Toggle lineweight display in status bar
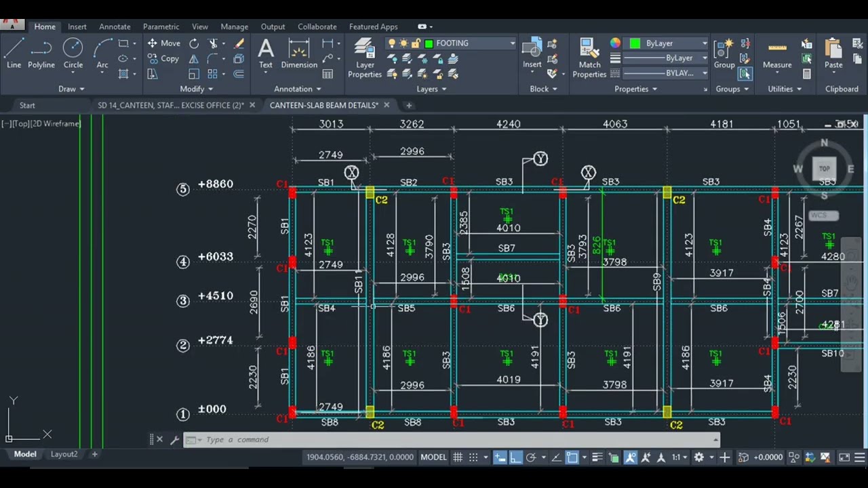This screenshot has width=868, height=488. coord(597,457)
